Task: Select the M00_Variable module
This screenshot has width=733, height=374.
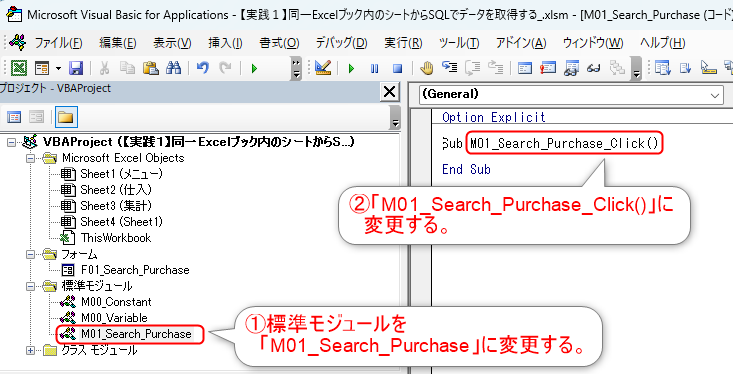Action: 114,318
